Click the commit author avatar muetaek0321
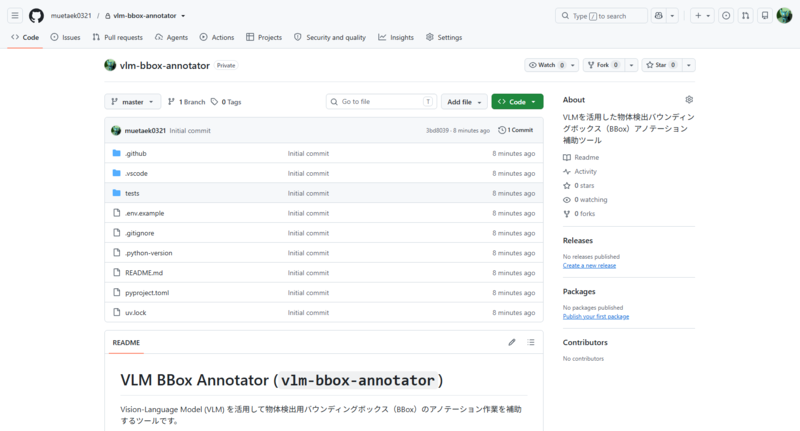 [x=116, y=131]
